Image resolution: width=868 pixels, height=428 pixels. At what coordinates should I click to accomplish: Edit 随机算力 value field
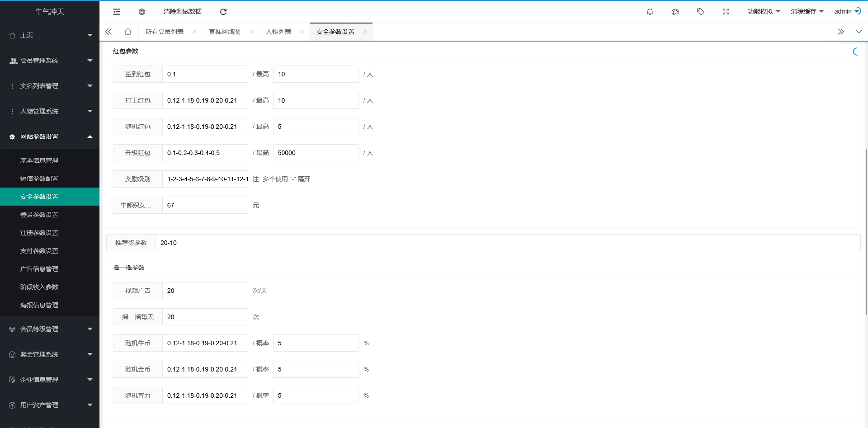point(205,395)
